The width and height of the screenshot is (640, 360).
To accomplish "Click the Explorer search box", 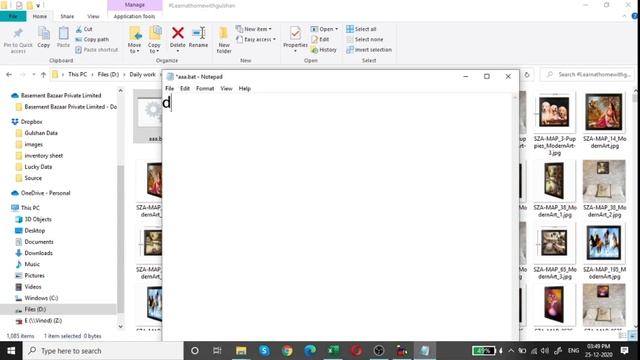I will click(588, 74).
